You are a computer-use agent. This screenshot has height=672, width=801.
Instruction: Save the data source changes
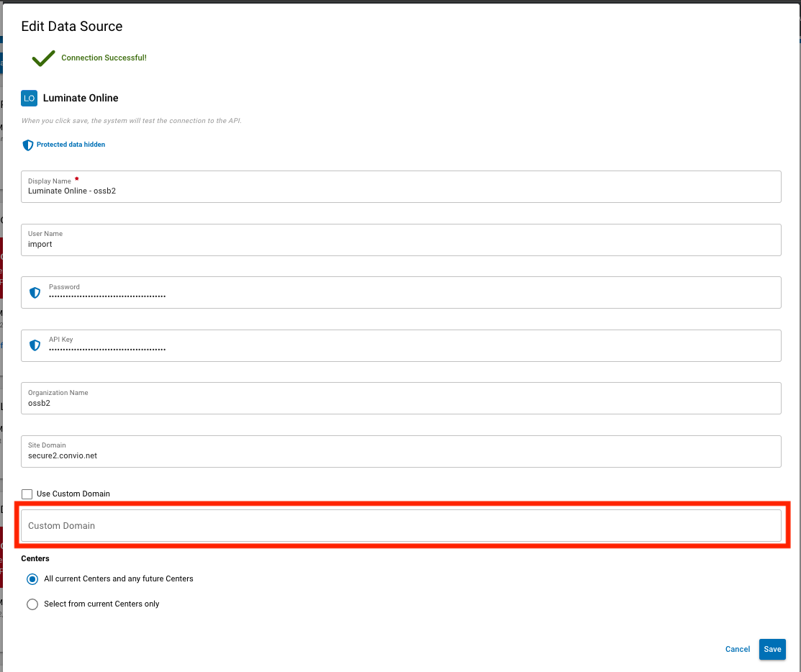[772, 649]
